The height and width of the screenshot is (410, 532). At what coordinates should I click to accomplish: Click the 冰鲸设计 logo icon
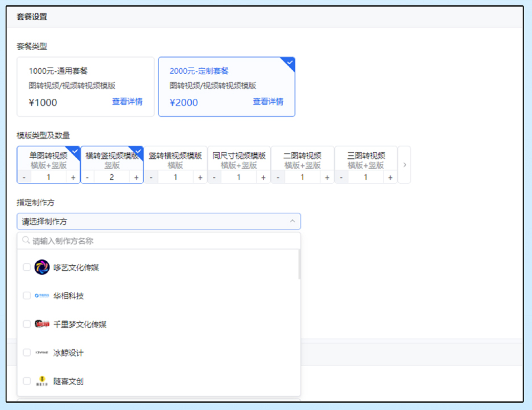42,353
